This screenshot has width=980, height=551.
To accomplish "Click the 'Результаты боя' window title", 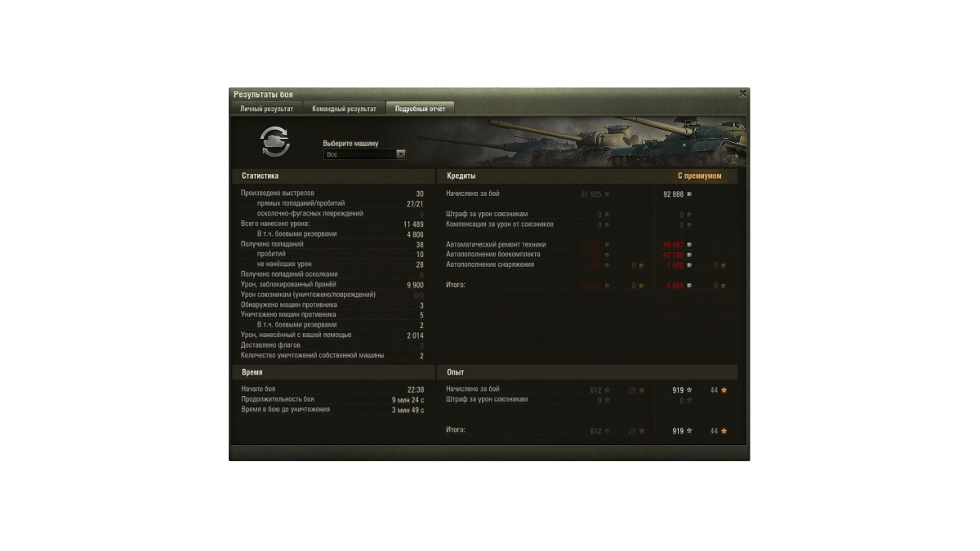I will [263, 95].
